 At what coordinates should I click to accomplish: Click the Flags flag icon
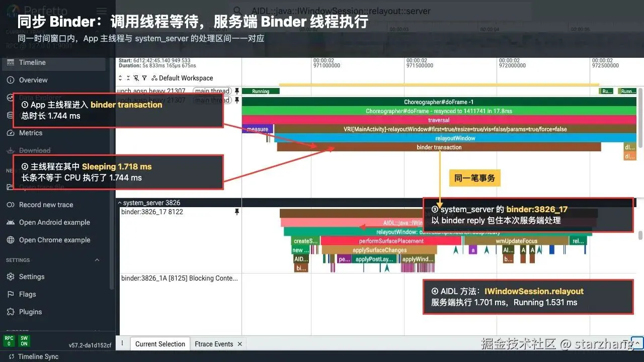coord(10,294)
